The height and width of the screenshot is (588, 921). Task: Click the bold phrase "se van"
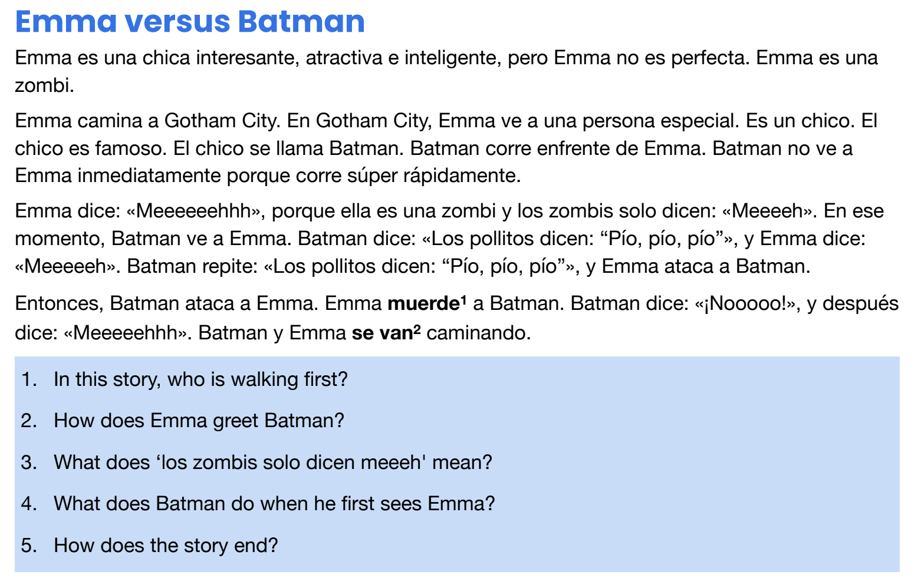381,333
